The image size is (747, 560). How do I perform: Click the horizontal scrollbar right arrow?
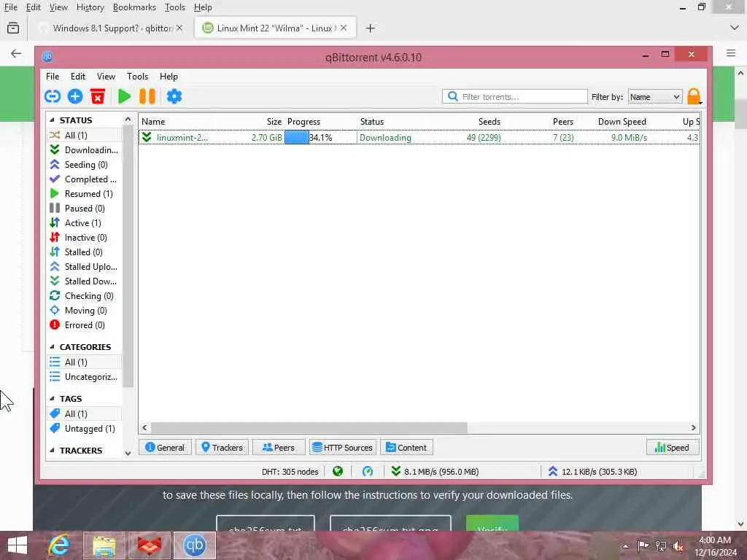693,427
